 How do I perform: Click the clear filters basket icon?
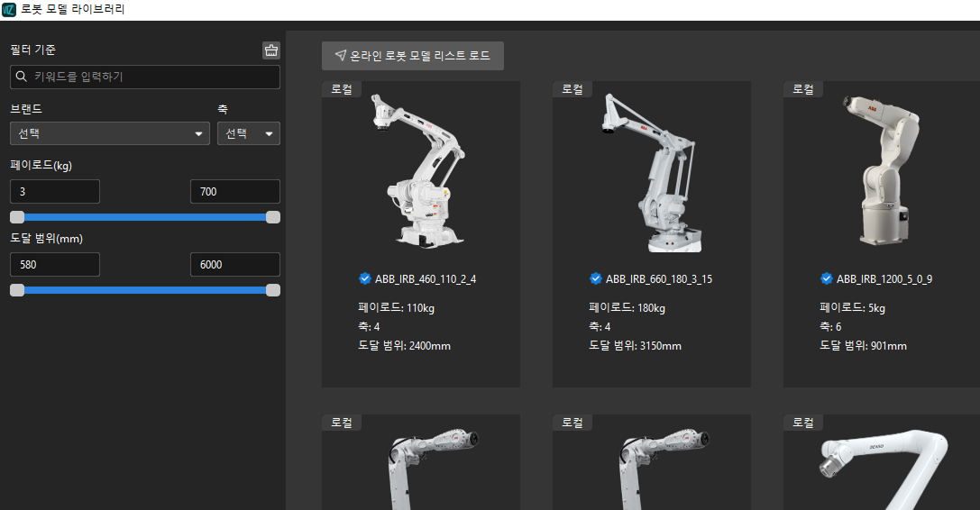pyautogui.click(x=270, y=50)
